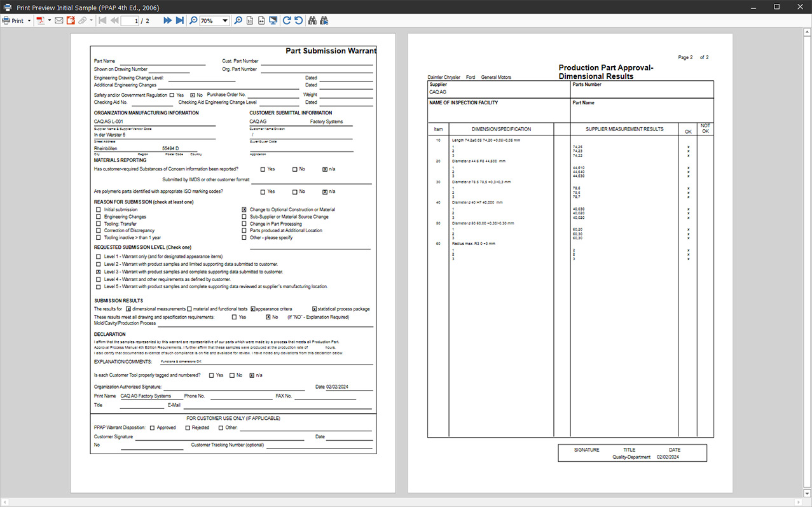812x507 pixels.
Task: Toggle the Level 3 warrant checkbox
Action: coord(98,272)
